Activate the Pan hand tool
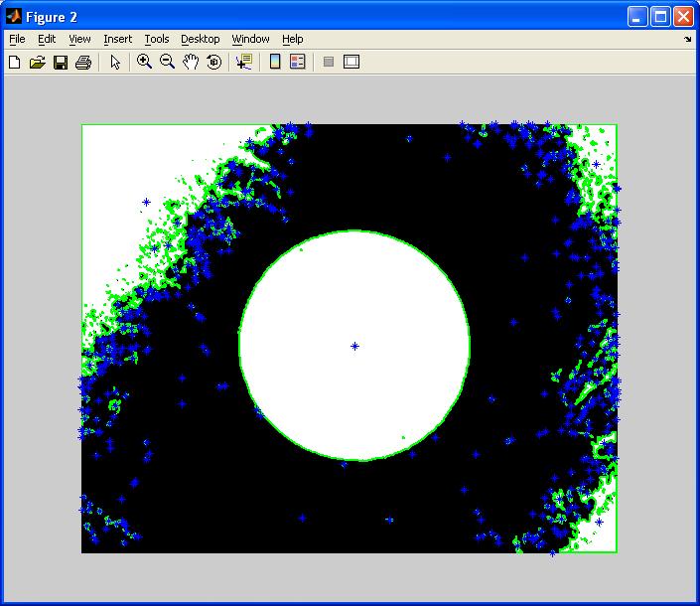 click(190, 62)
